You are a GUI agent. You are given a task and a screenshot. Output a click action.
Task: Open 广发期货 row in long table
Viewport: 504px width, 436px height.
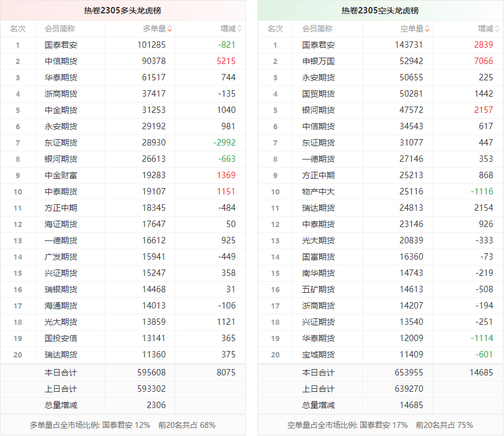[60, 257]
